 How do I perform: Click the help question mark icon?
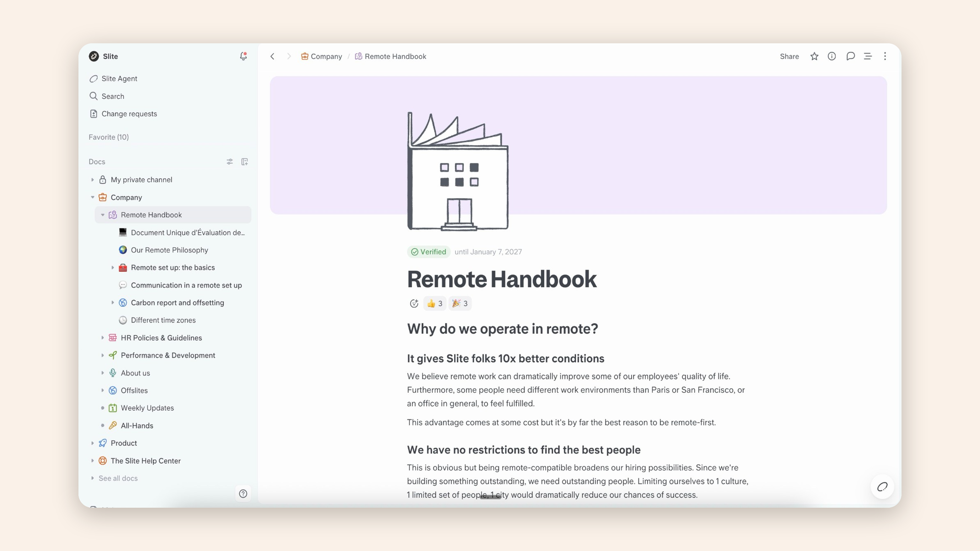coord(243,494)
